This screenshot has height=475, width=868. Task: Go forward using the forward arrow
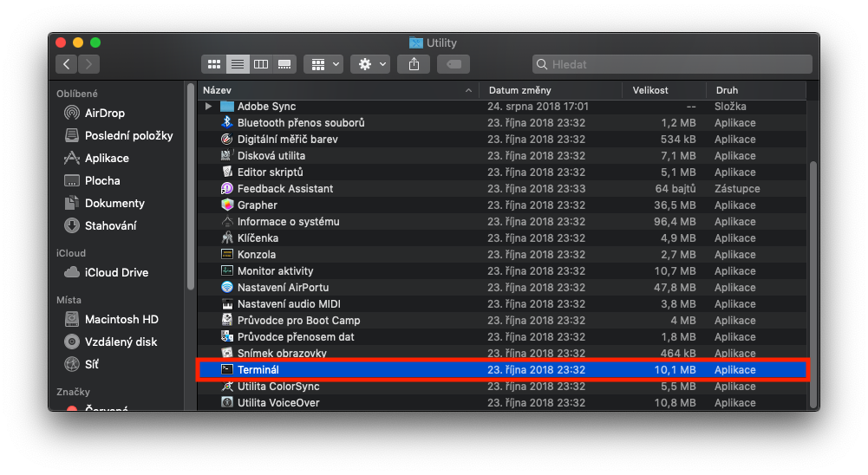click(x=89, y=64)
